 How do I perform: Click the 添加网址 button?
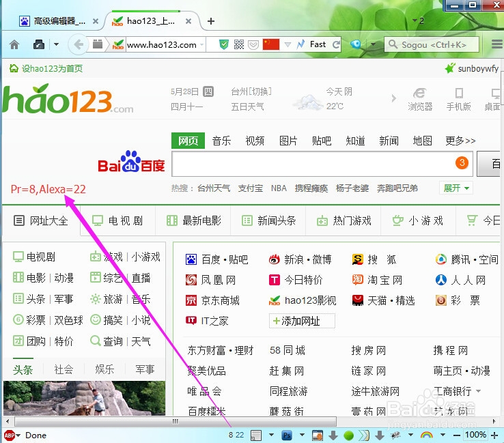coord(302,321)
